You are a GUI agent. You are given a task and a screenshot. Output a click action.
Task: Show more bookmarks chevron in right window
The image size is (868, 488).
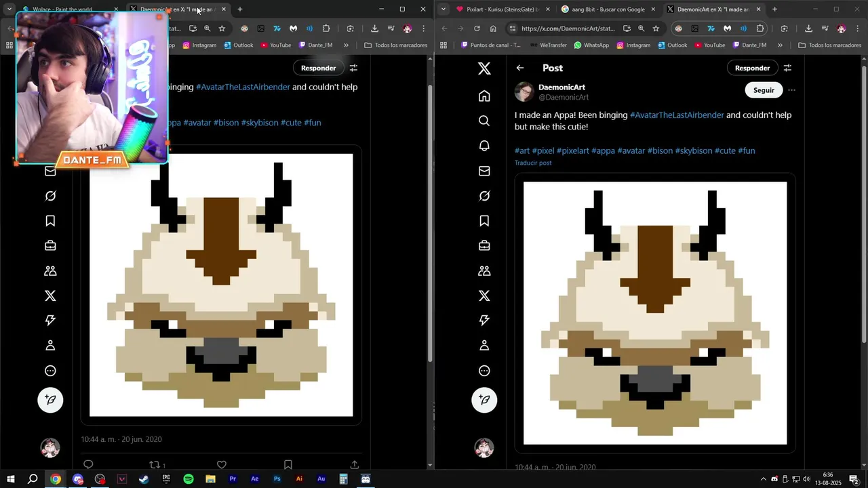coord(780,45)
